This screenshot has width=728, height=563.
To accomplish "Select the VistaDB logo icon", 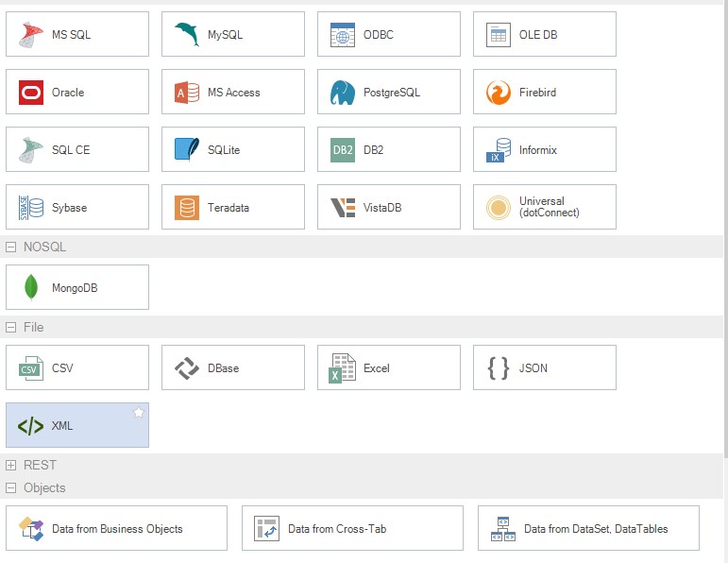I will [x=343, y=208].
